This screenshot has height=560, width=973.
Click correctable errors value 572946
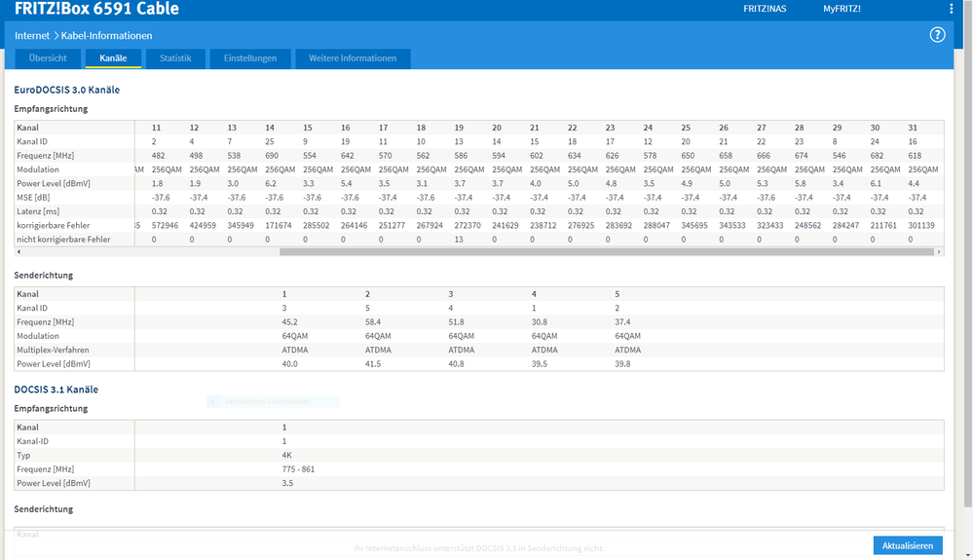click(165, 226)
